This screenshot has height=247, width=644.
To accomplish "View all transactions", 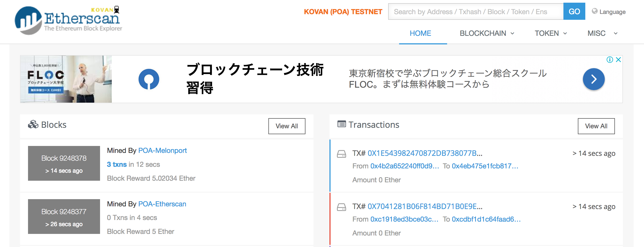I will pos(596,126).
